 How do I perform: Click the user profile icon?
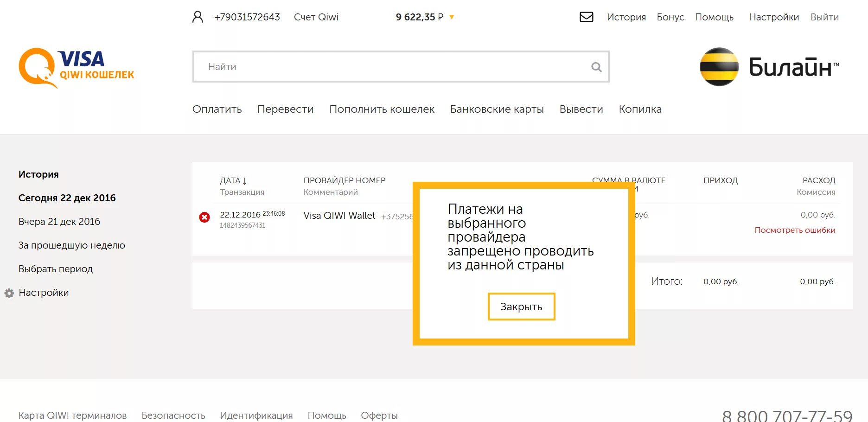(198, 17)
